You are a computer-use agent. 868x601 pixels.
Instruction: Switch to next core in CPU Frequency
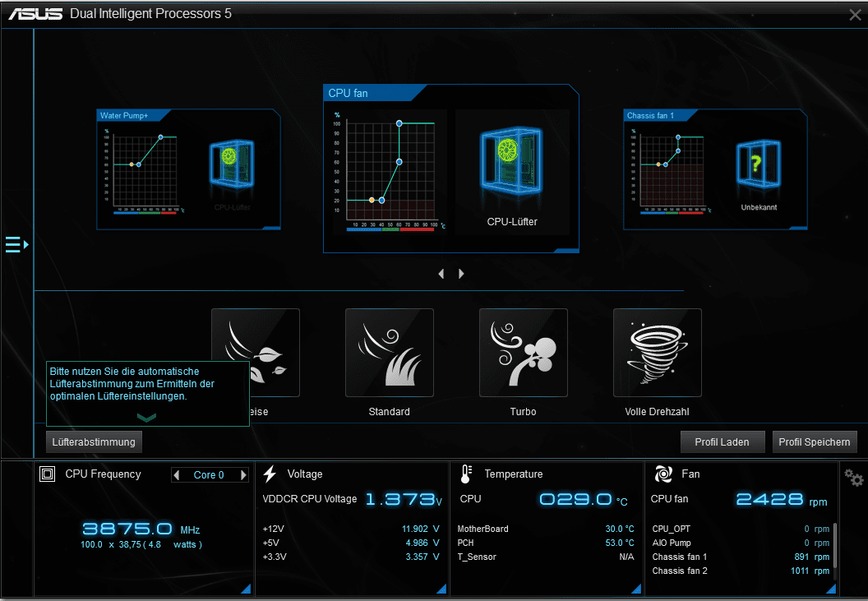pyautogui.click(x=243, y=474)
